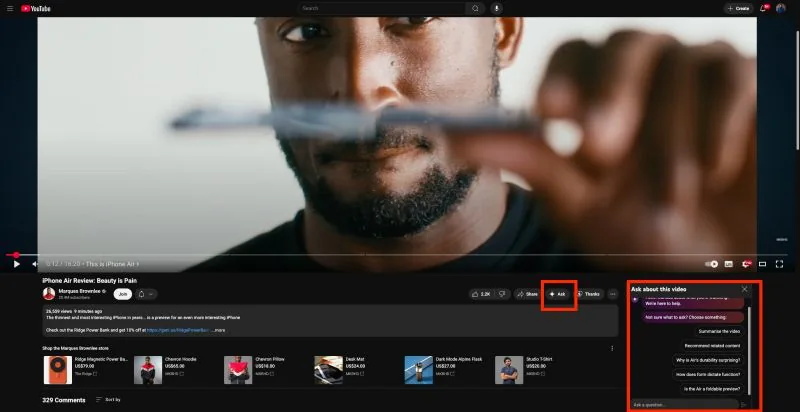
Task: Click the video progress bar scrubber
Action: pyautogui.click(x=16, y=255)
